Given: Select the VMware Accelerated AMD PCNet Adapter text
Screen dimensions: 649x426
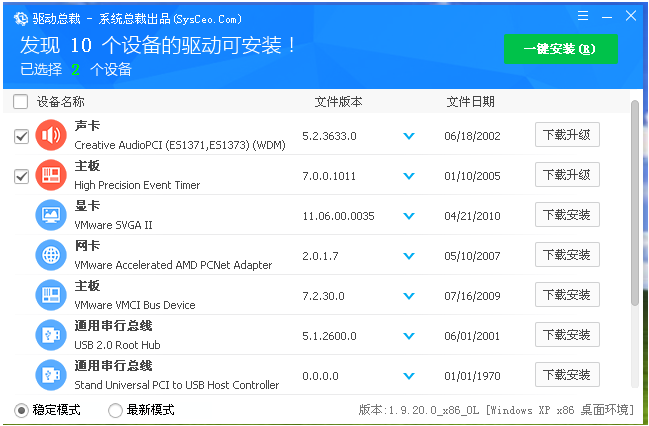Looking at the screenshot, I should pyautogui.click(x=173, y=265).
